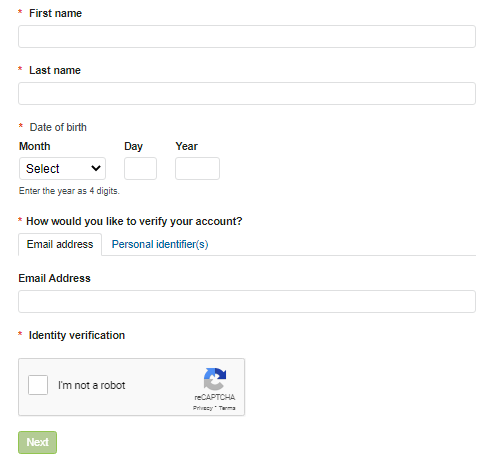Open the Month dropdown

pyautogui.click(x=62, y=169)
